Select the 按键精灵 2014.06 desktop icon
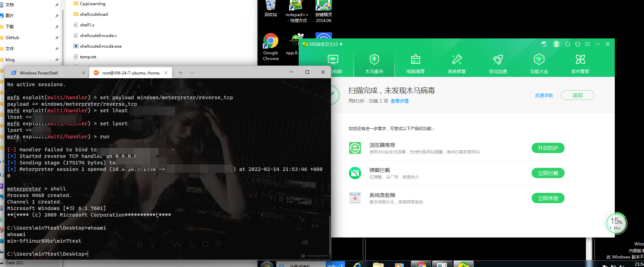 coord(323,12)
